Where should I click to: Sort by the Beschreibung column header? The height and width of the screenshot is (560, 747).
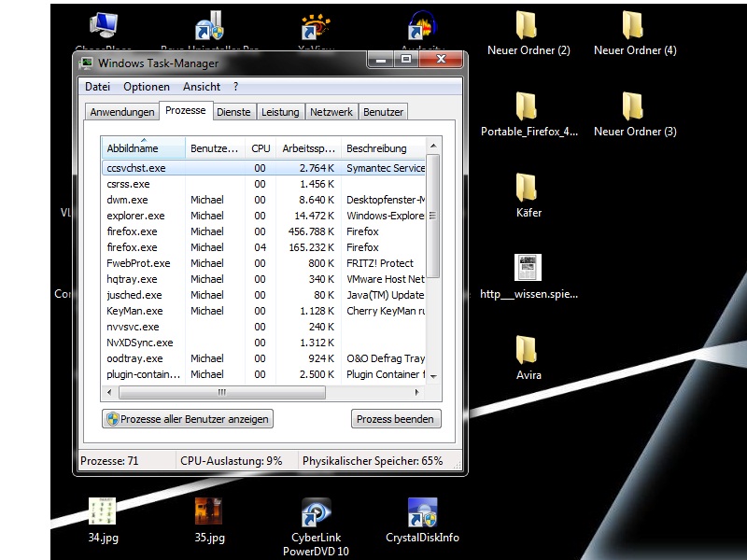click(383, 148)
